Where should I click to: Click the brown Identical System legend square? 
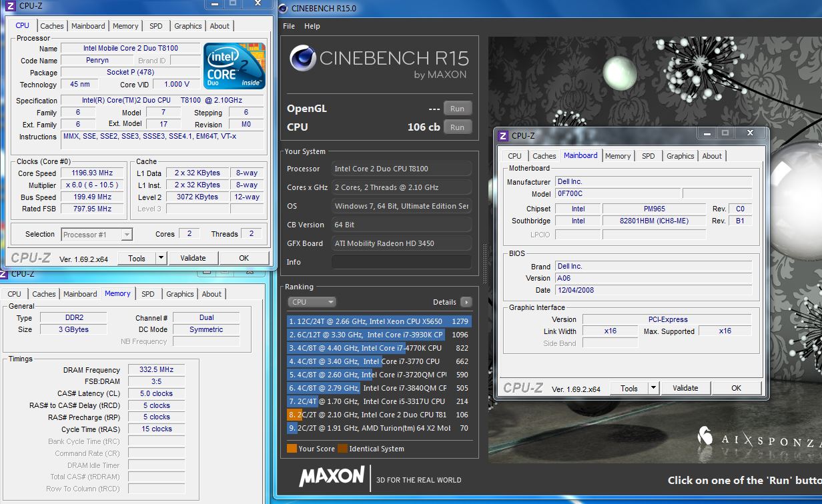tap(342, 449)
